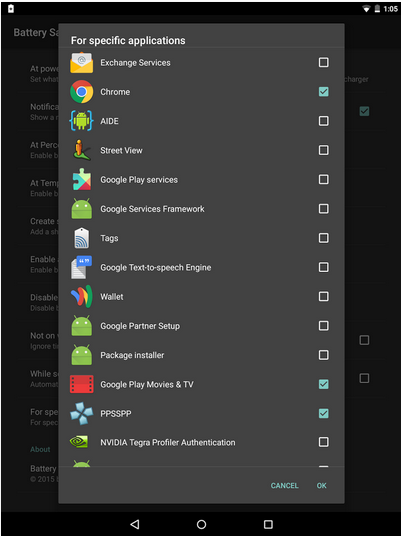Select the Wallet label text
This screenshot has width=401, height=536.
(112, 297)
